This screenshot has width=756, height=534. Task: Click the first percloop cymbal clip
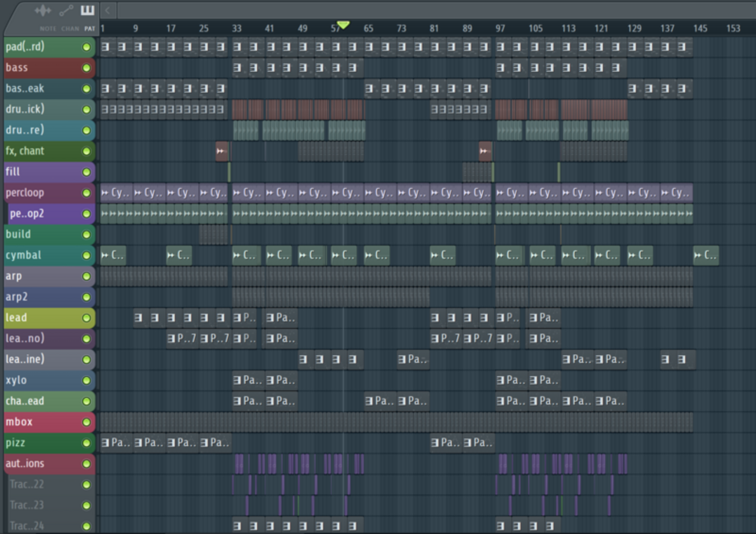[x=116, y=193]
